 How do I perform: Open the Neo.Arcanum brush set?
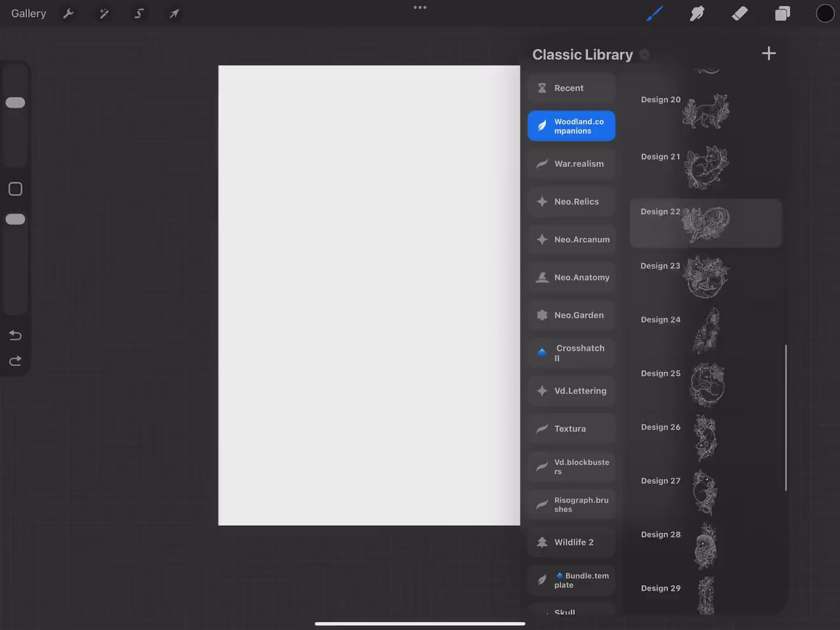572,240
